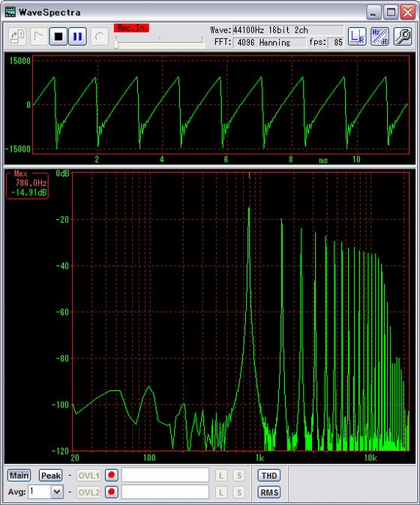Click the playback position slider thumb

pyautogui.click(x=116, y=44)
